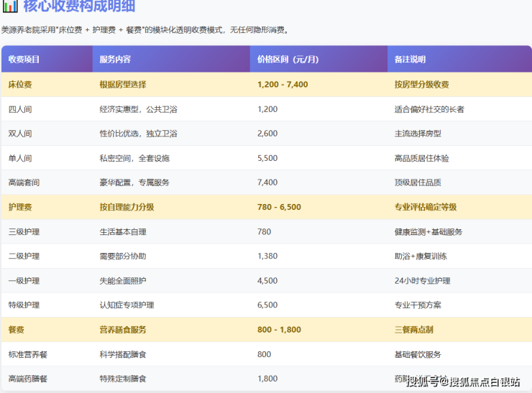The image size is (532, 393).
Task: Click the 价格区间(元/月) column header
Action: (x=286, y=59)
